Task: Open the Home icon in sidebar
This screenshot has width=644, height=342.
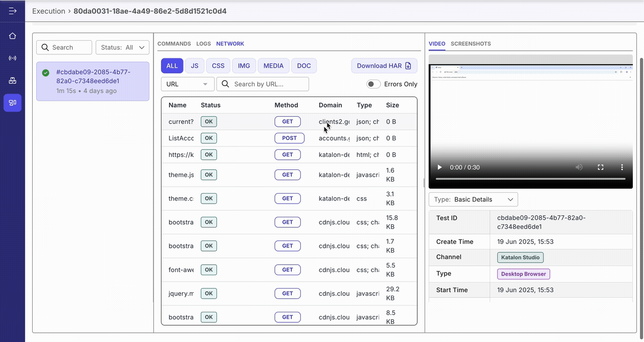Action: point(13,36)
